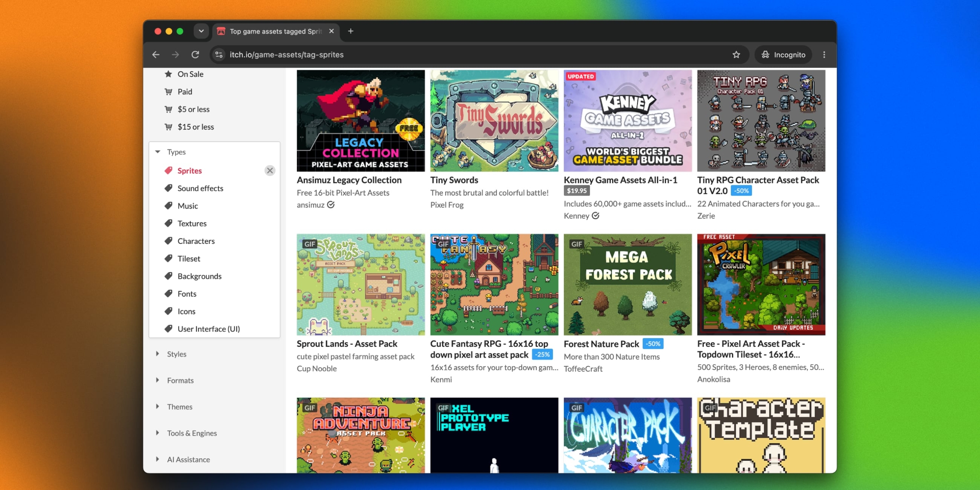
Task: Click the Icons tag icon
Action: pyautogui.click(x=168, y=312)
